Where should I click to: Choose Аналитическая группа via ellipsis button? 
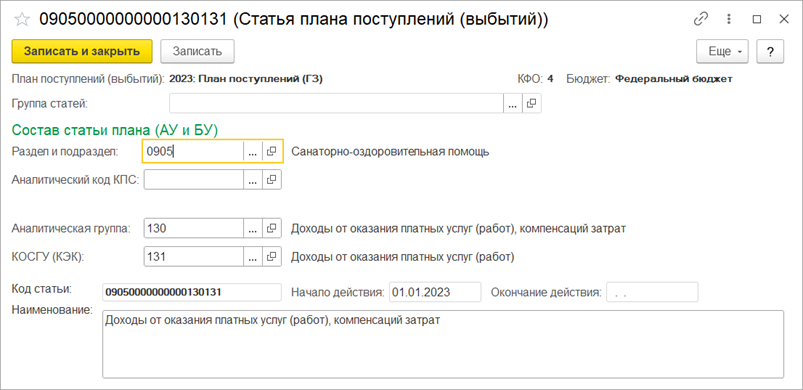tap(253, 229)
